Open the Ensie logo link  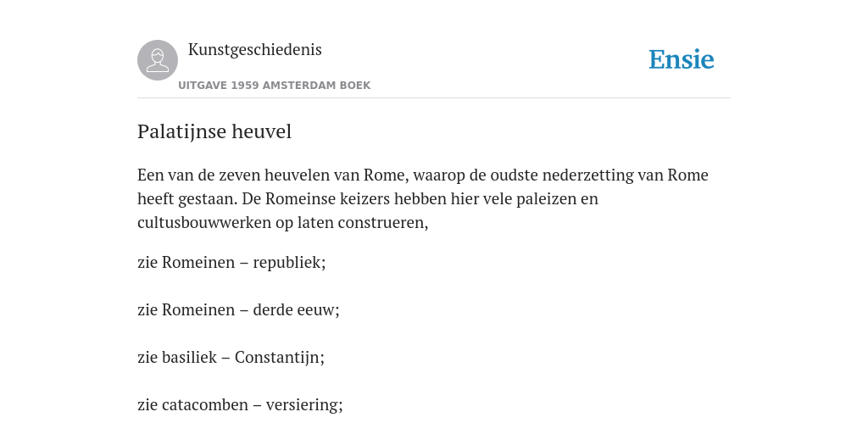(x=682, y=60)
